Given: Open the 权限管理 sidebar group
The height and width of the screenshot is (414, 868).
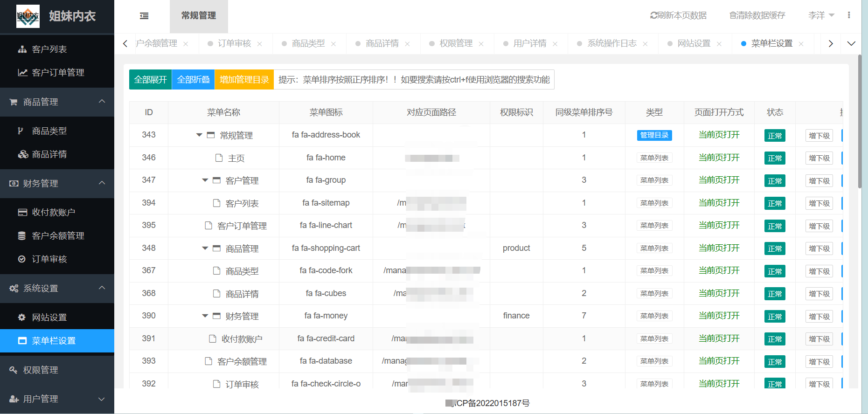Looking at the screenshot, I should (57, 370).
